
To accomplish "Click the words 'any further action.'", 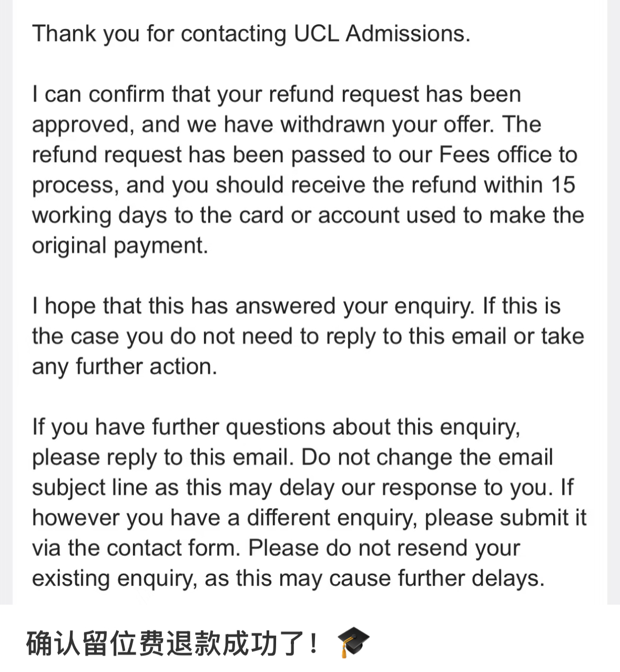I will (x=125, y=367).
